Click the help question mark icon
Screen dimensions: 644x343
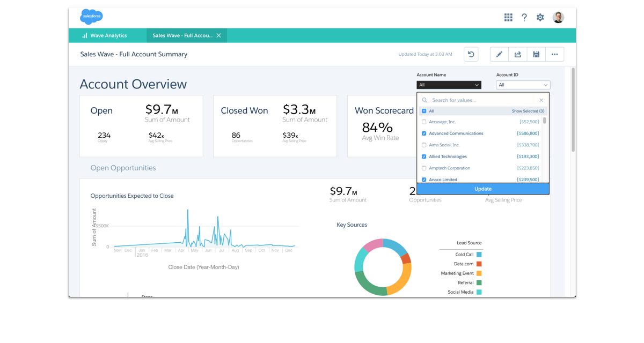click(524, 18)
